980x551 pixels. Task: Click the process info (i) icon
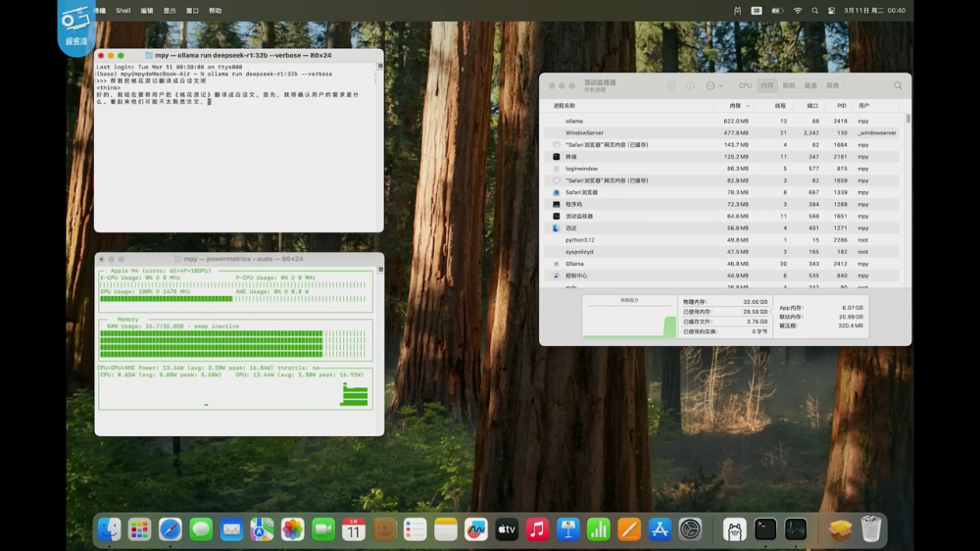690,86
